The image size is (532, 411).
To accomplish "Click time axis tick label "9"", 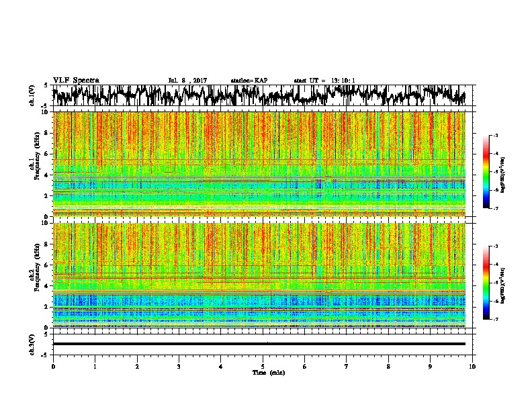I will 430,367.
